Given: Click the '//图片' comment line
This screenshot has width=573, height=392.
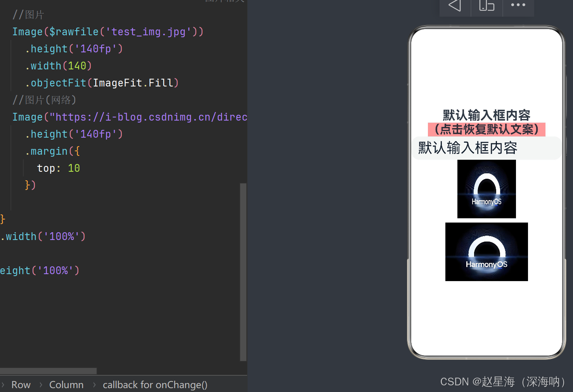Looking at the screenshot, I should point(28,15).
